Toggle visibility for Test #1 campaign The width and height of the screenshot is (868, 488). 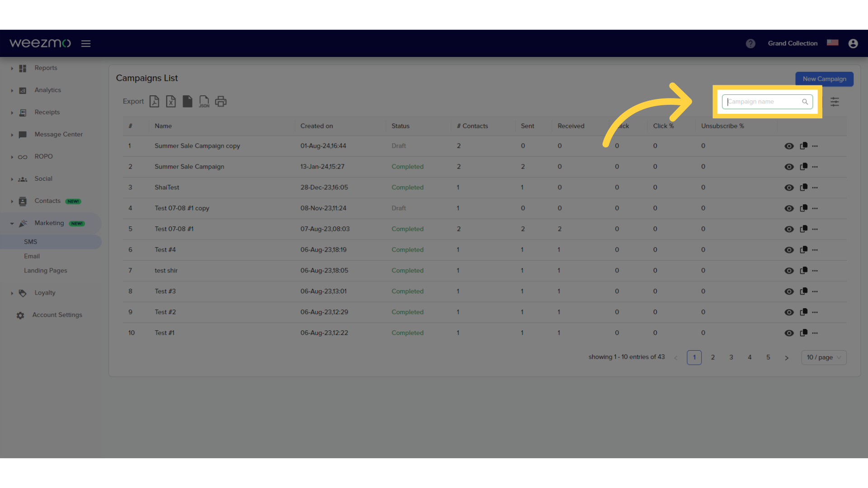coord(789,333)
